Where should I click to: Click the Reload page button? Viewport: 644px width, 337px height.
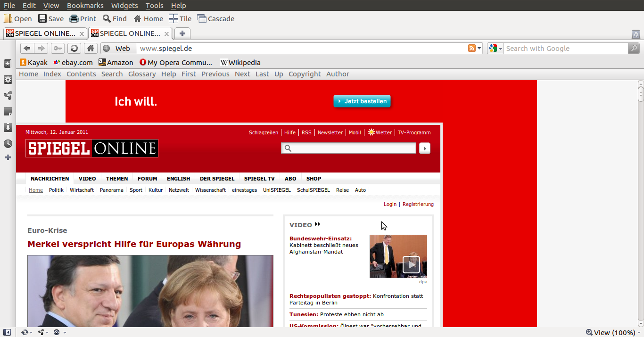pos(74,48)
